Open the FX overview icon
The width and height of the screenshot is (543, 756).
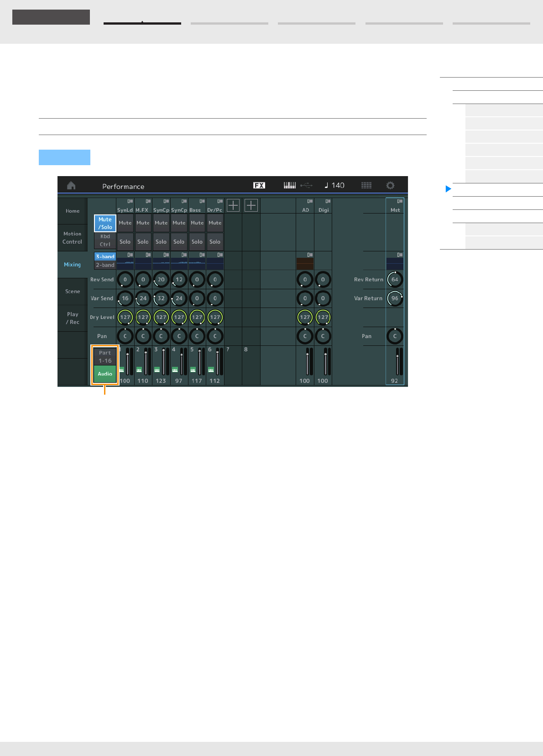point(259,185)
